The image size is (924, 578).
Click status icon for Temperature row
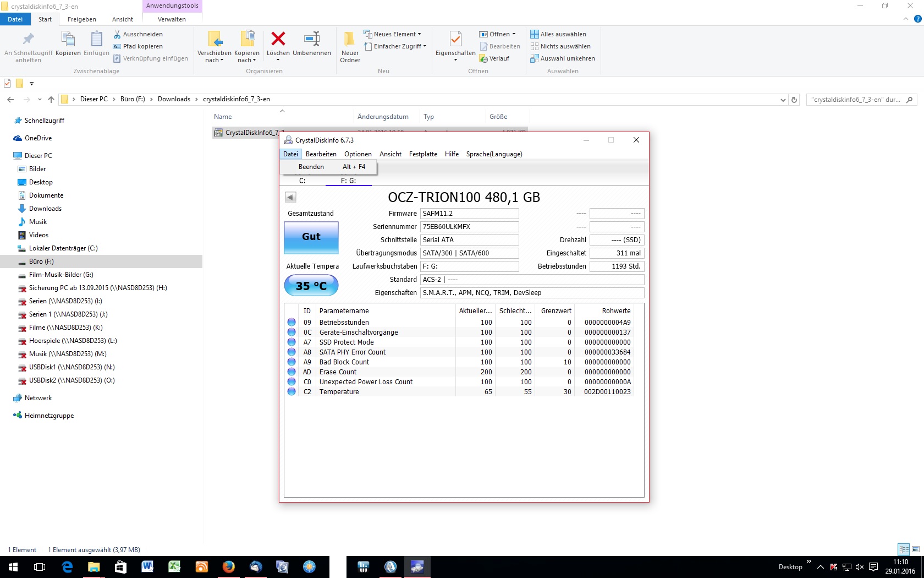pos(291,392)
